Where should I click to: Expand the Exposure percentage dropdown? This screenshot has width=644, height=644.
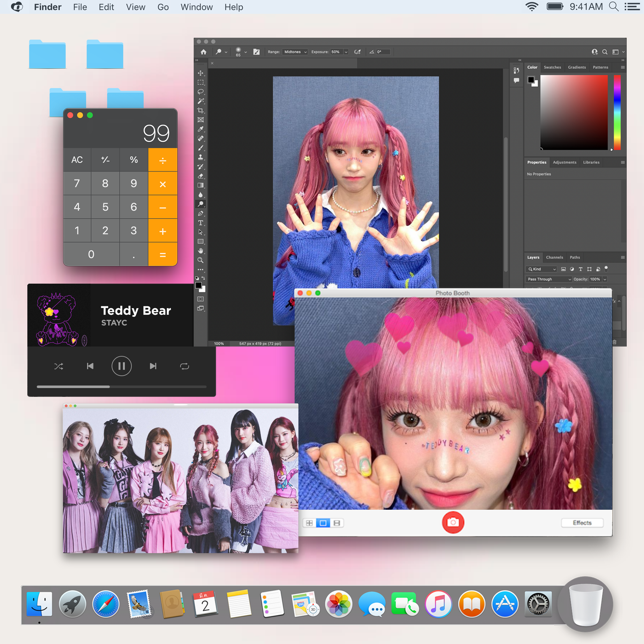[346, 52]
